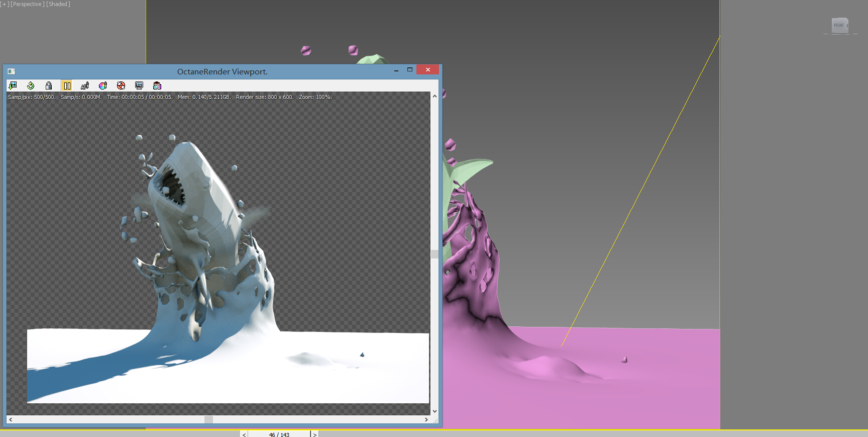This screenshot has height=437, width=868.
Task: Open the [Shaded] viewport shading menu
Action: pyautogui.click(x=58, y=4)
